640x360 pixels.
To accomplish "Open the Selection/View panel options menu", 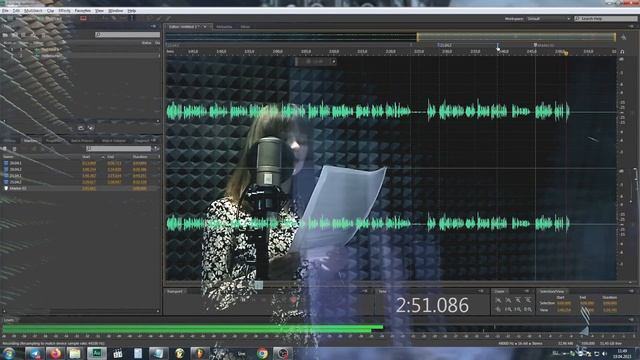I will click(x=631, y=291).
